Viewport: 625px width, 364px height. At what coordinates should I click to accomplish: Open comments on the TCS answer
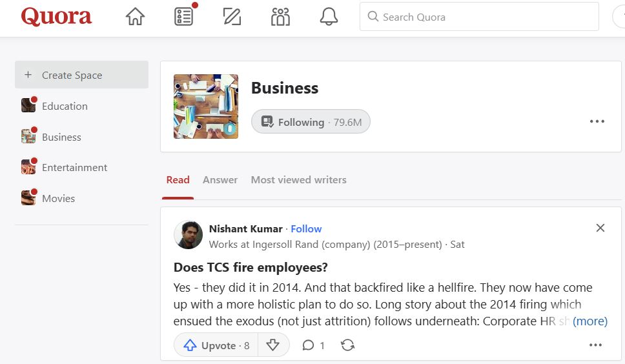pos(314,345)
